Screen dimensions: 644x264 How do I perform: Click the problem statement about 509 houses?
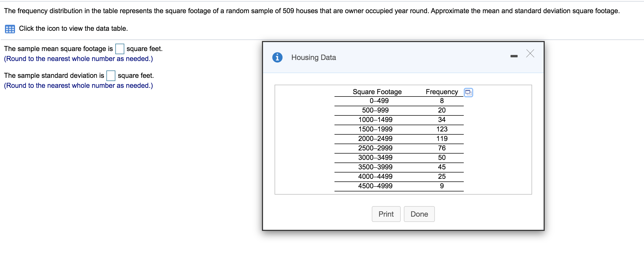(312, 11)
